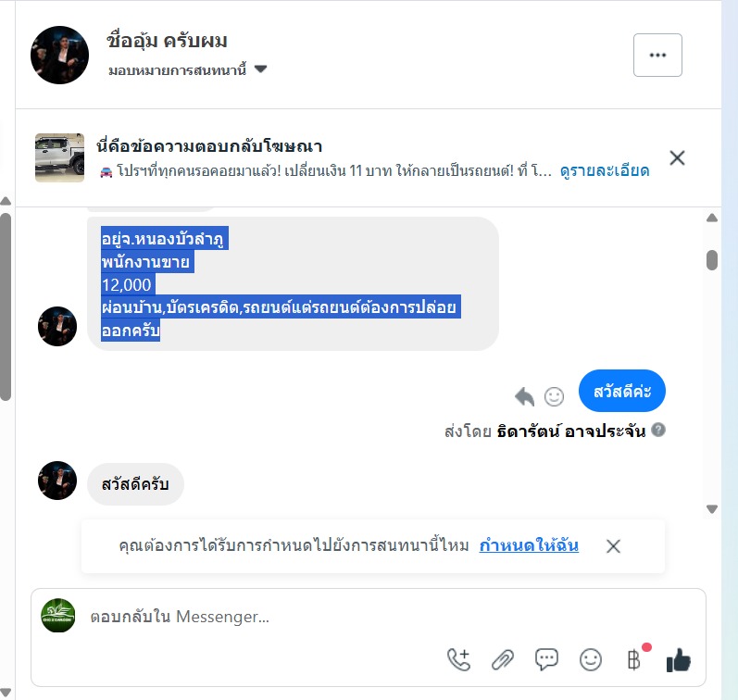Open saved replies speech bubble icon
This screenshot has height=700, width=738.
point(546,659)
